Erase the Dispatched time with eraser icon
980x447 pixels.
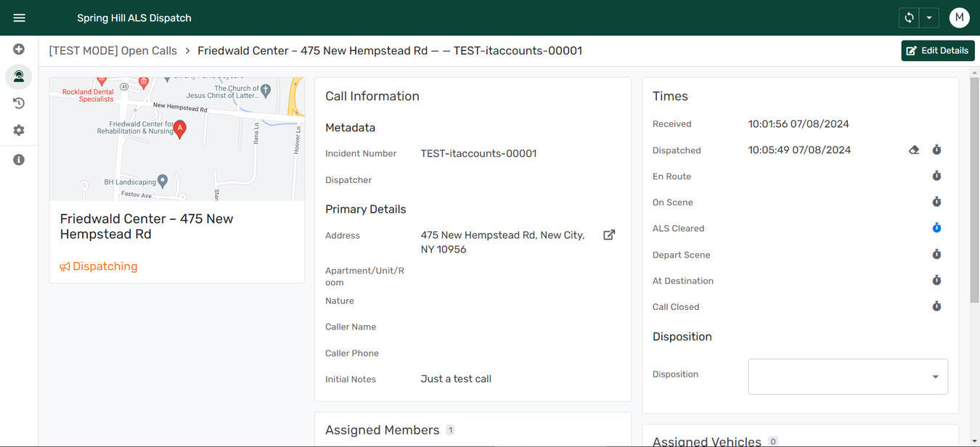pos(914,150)
